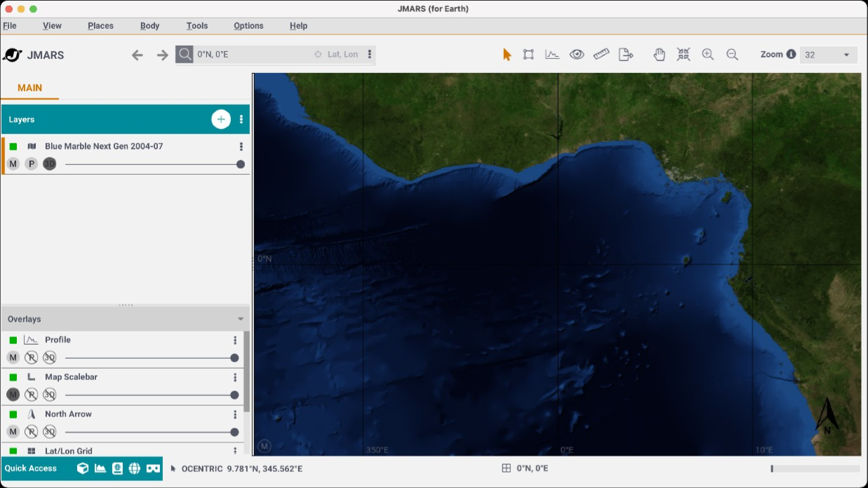
Task: Click the 0°N, 0°E center status text
Action: [533, 468]
